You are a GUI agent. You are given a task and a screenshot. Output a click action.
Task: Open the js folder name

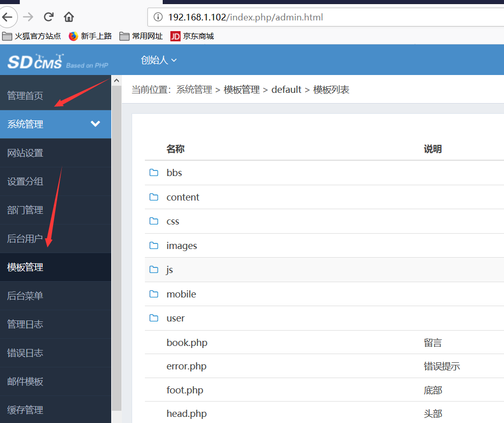[170, 270]
